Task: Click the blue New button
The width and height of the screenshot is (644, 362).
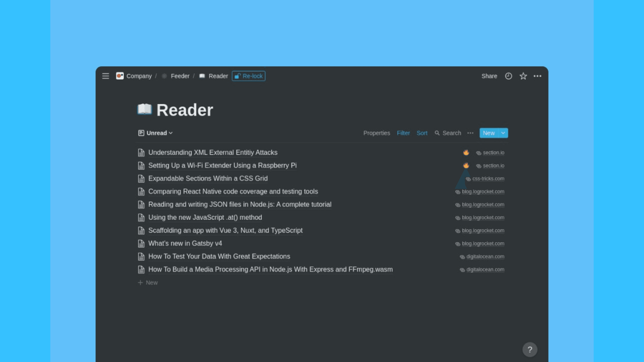Action: (x=489, y=133)
